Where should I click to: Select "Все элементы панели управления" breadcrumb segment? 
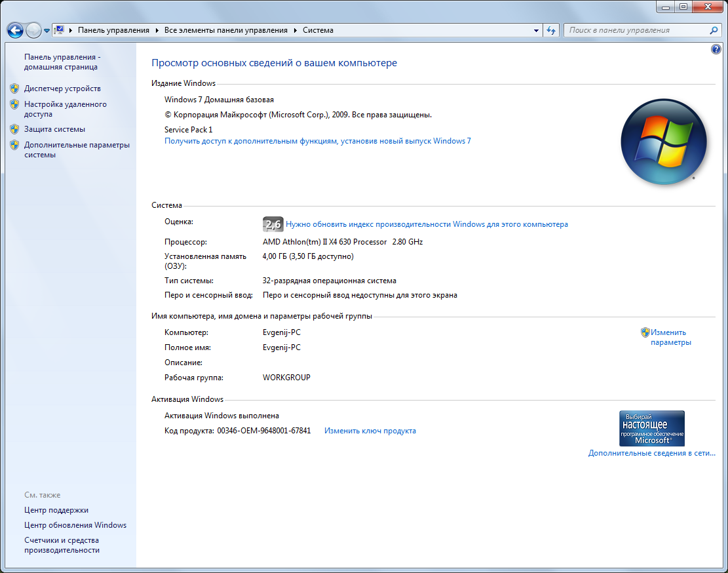[x=225, y=30]
